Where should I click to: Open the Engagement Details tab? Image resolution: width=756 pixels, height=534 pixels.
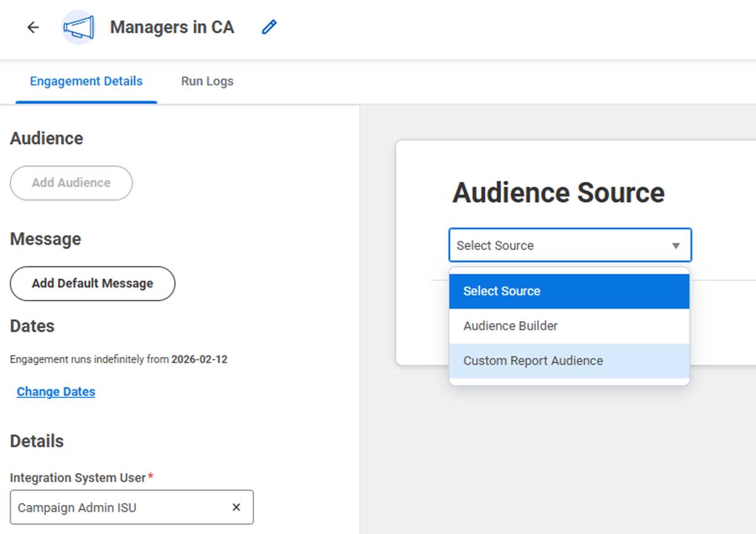click(x=86, y=81)
